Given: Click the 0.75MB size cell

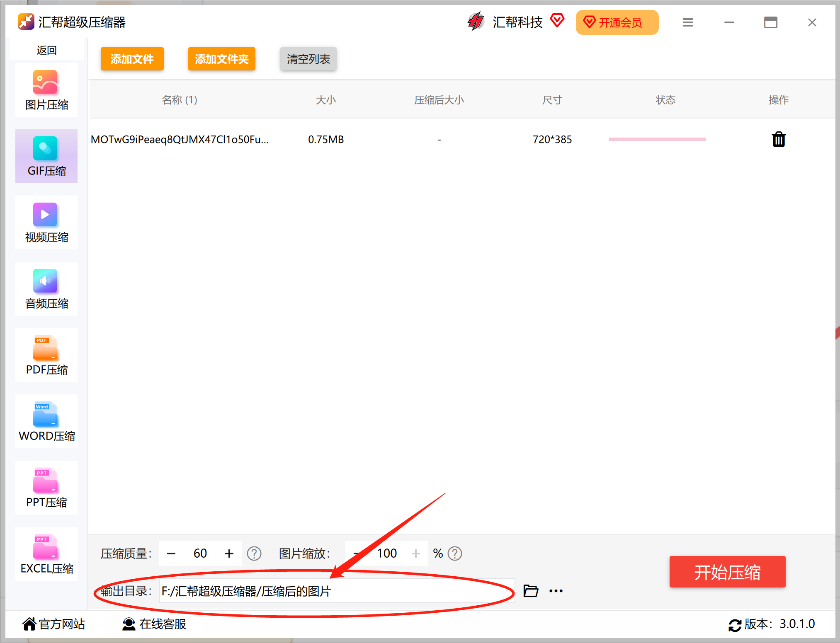Looking at the screenshot, I should [x=326, y=139].
